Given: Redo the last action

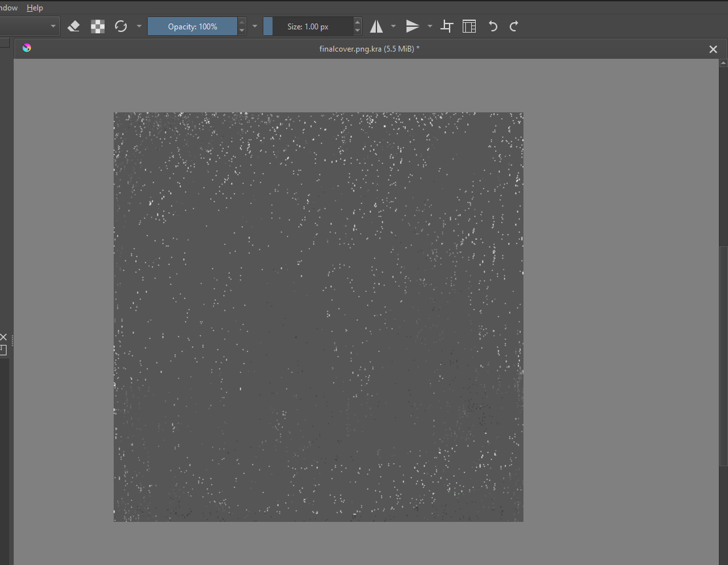Looking at the screenshot, I should pos(514,26).
